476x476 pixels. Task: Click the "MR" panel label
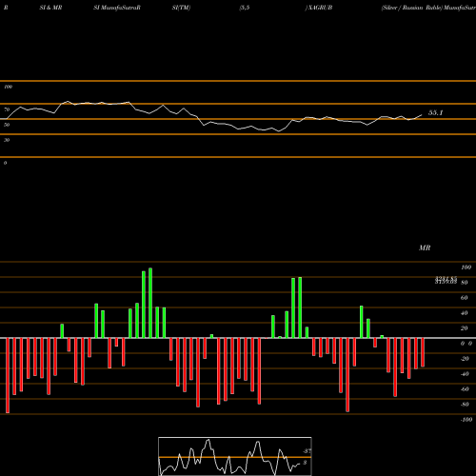425,248
